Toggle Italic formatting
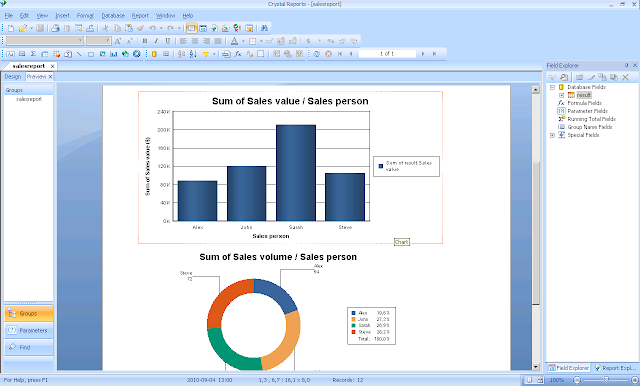 click(x=156, y=41)
